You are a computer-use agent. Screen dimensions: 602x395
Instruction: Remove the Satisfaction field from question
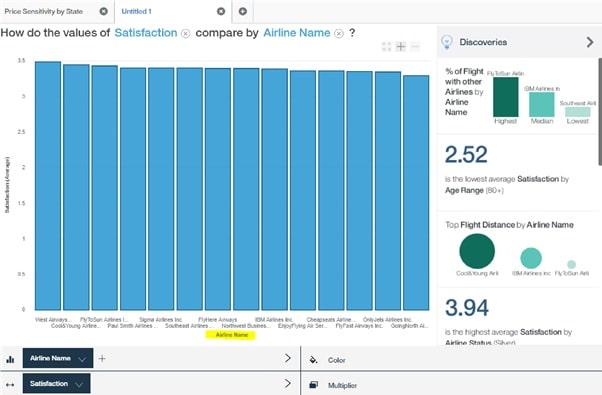coord(185,34)
